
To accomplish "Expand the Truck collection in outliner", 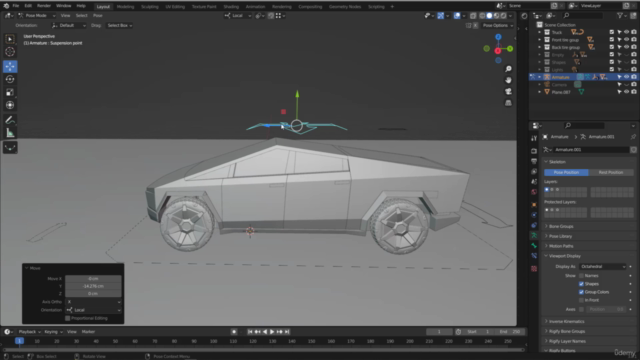I will click(540, 32).
